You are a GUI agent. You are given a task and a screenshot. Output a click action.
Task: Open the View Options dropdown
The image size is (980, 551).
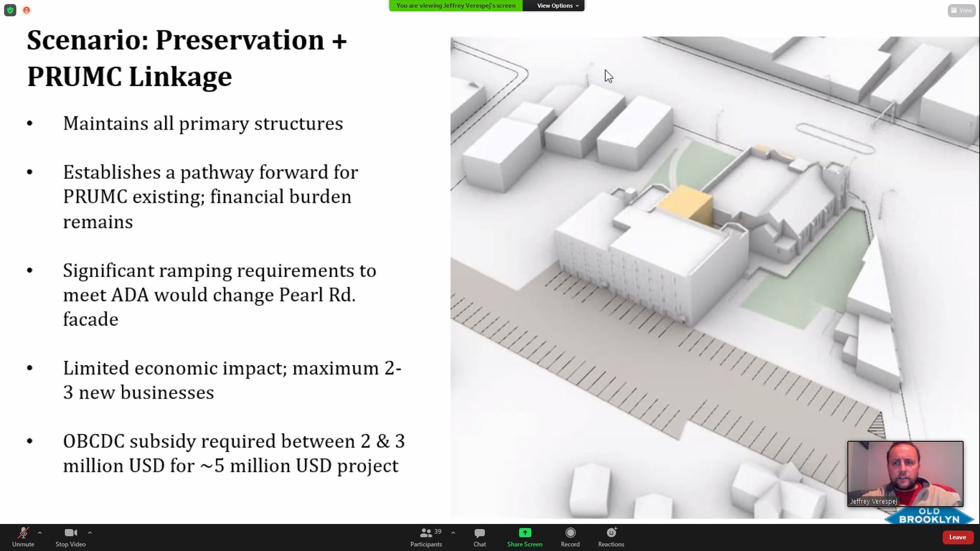tap(557, 6)
